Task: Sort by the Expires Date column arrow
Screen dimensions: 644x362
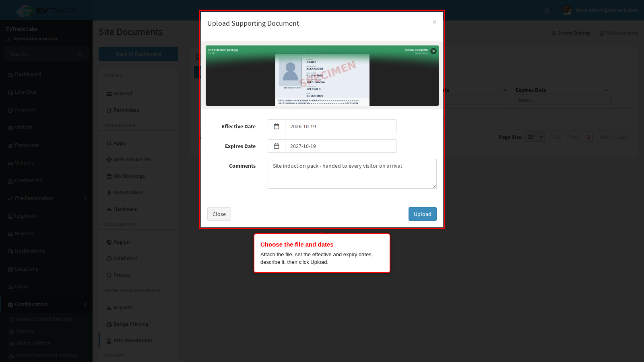Action: (x=607, y=90)
